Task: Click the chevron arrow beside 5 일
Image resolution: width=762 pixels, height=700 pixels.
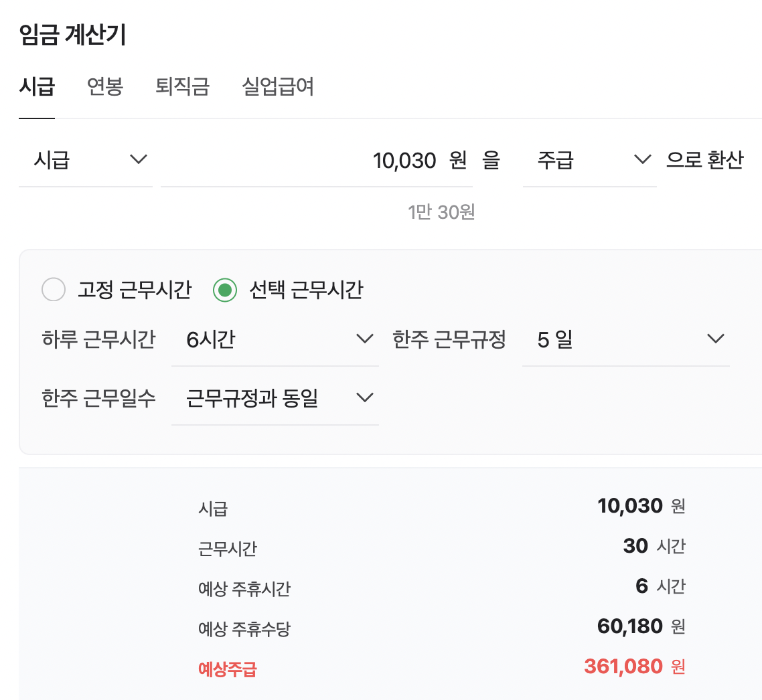Action: coord(715,339)
